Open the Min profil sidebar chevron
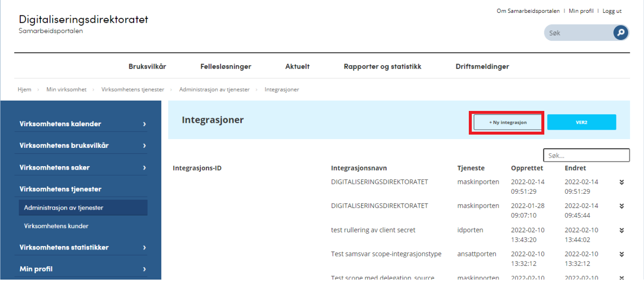644x283 pixels. pos(144,269)
